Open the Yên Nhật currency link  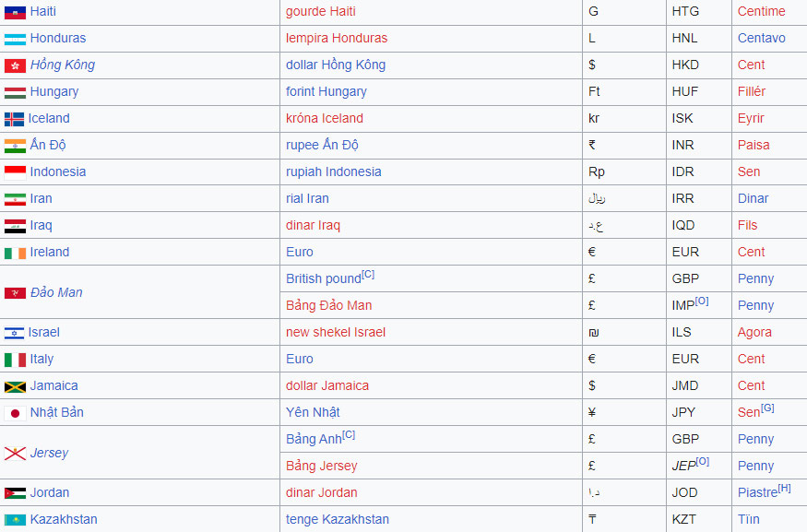(313, 413)
